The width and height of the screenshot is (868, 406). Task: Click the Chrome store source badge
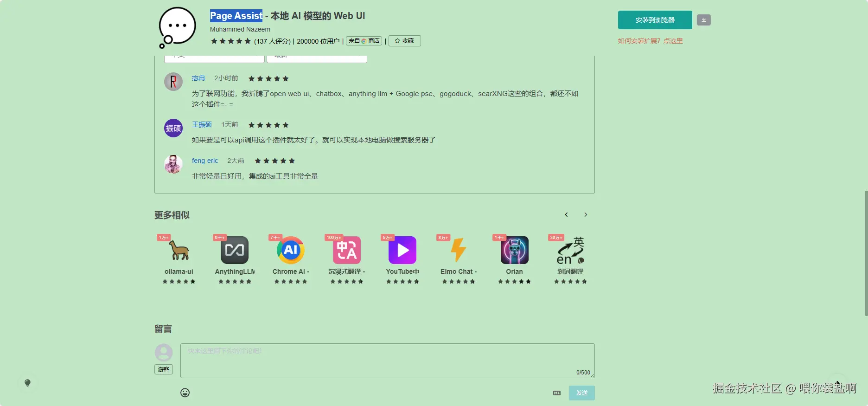tap(364, 41)
